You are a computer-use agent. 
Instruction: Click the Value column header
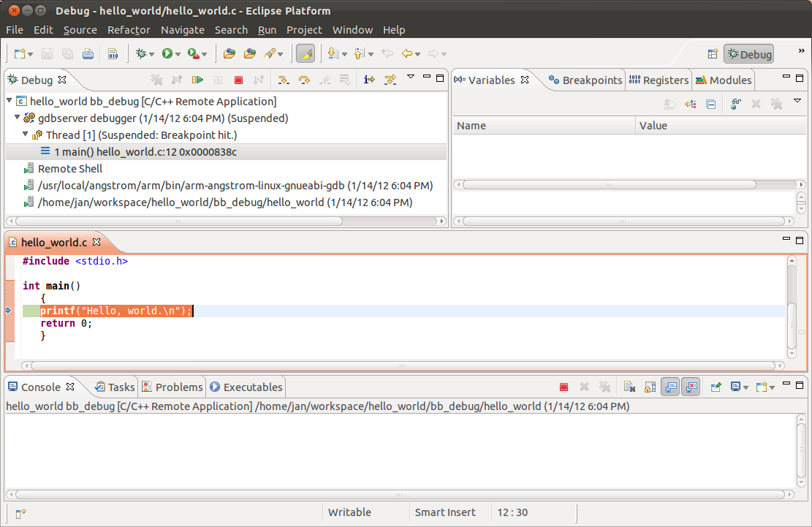(x=721, y=126)
